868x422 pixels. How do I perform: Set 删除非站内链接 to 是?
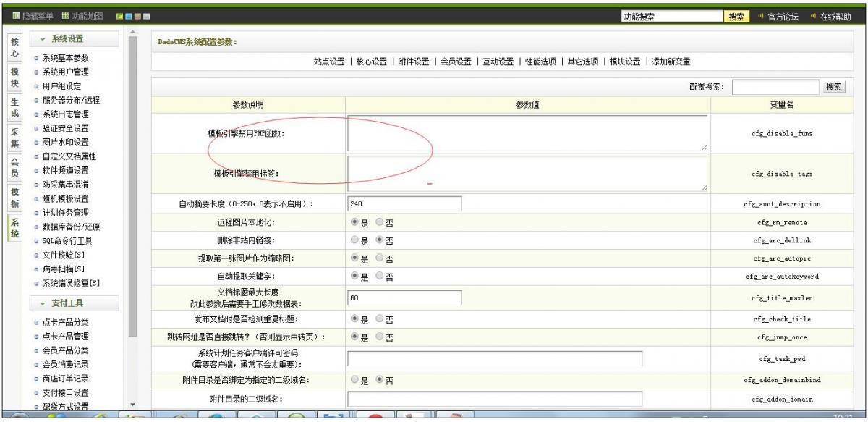coord(354,240)
